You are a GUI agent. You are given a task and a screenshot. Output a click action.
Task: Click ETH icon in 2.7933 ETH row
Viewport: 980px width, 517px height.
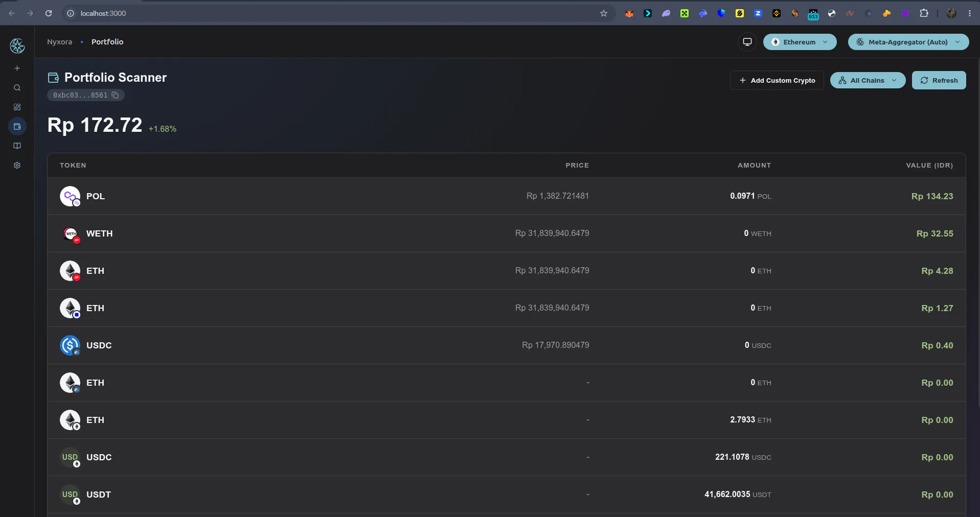70,420
